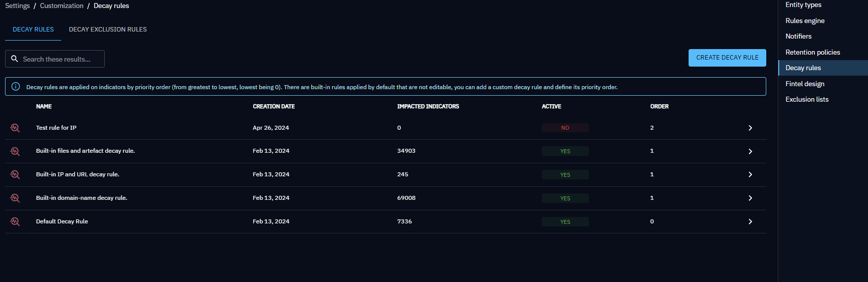Click the info icon in the blue banner
868x282 pixels.
(16, 87)
